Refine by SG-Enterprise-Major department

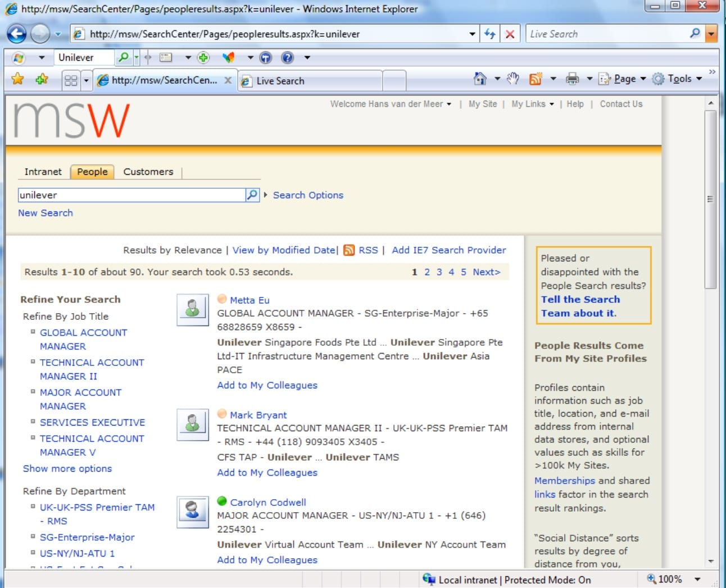[87, 537]
